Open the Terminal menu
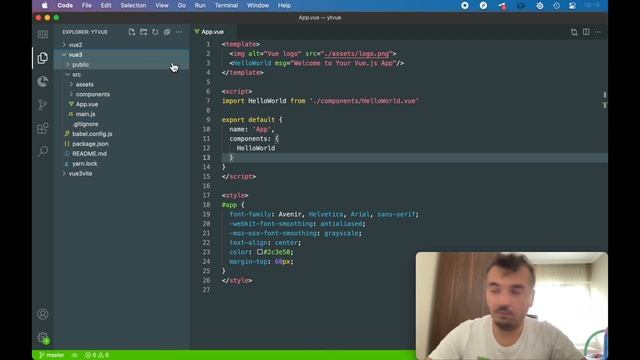Screen dimensions: 640x360 [226, 5]
